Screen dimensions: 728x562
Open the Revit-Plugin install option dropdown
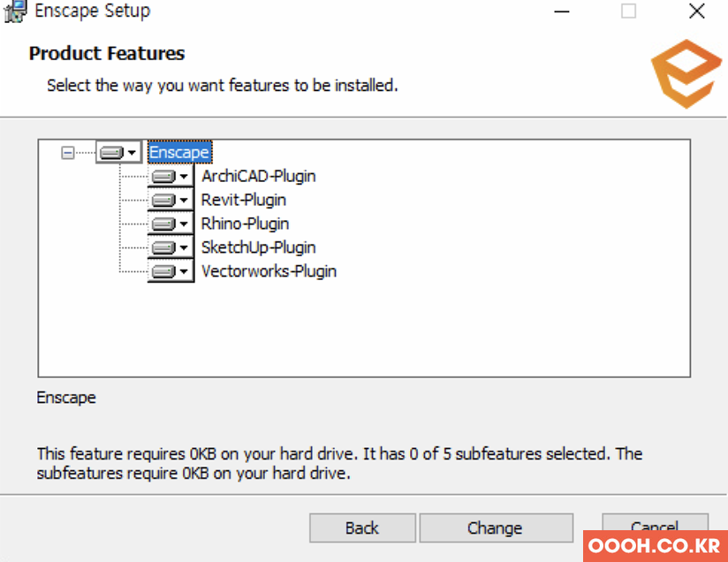coord(171,200)
